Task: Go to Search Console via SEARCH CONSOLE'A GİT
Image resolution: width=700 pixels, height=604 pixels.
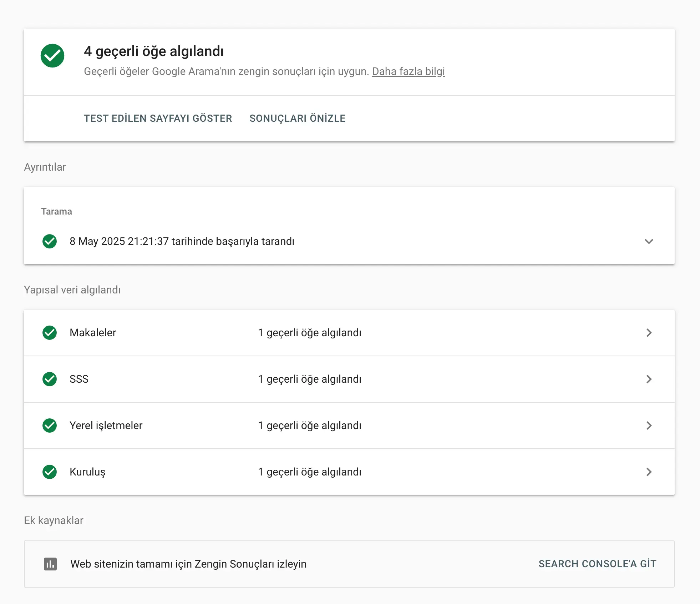Action: (x=597, y=564)
